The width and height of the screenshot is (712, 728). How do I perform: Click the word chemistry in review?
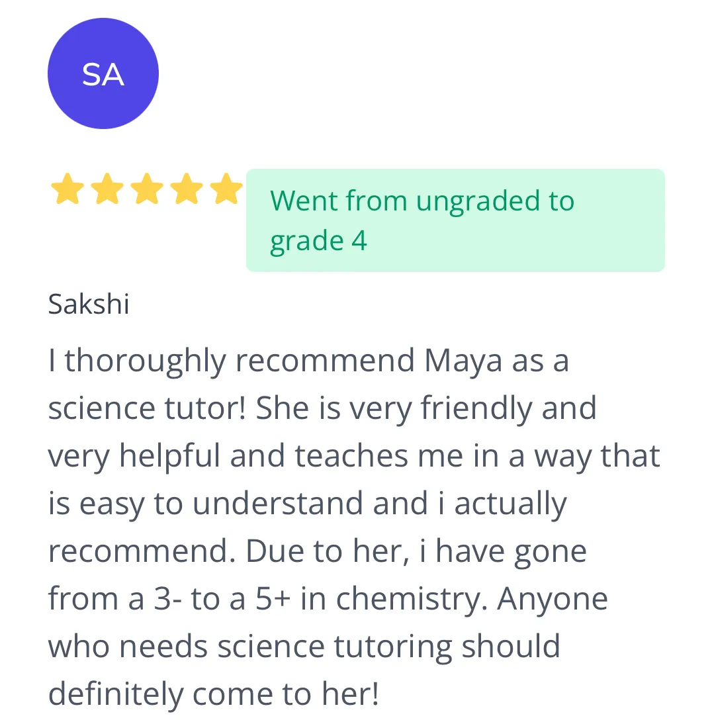(x=411, y=600)
